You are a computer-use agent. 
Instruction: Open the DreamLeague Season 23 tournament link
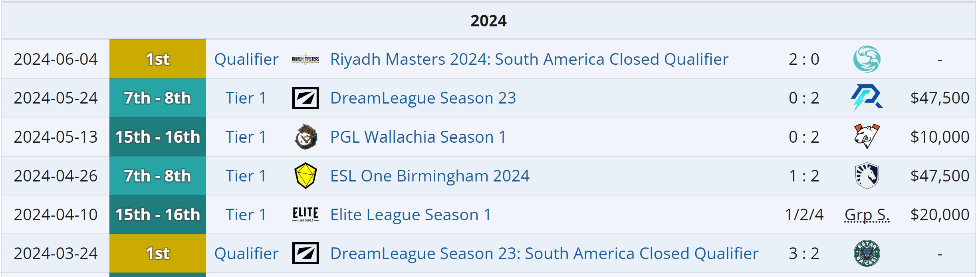(423, 98)
